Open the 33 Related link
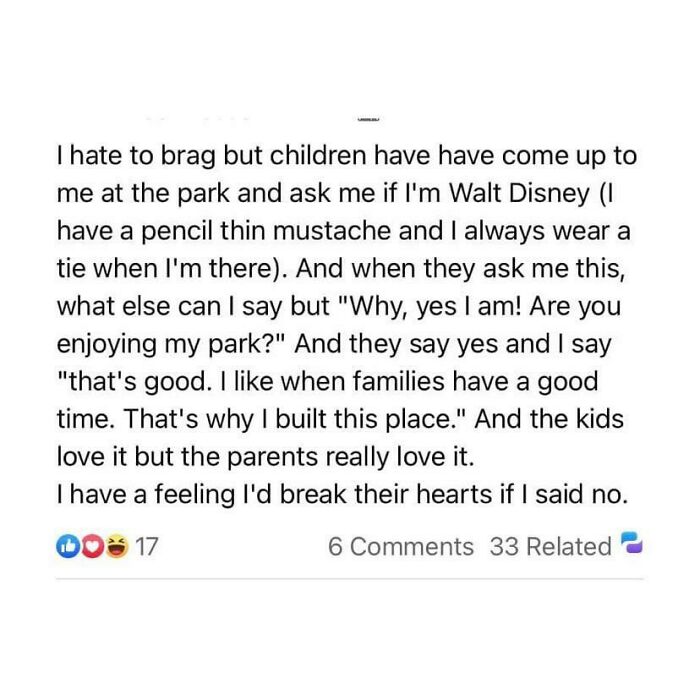 pyautogui.click(x=551, y=546)
